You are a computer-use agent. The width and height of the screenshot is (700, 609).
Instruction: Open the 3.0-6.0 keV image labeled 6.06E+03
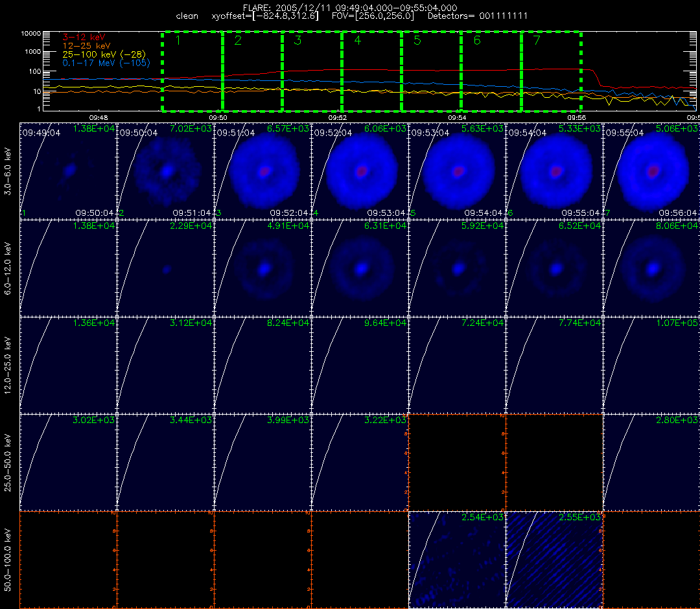360,171
